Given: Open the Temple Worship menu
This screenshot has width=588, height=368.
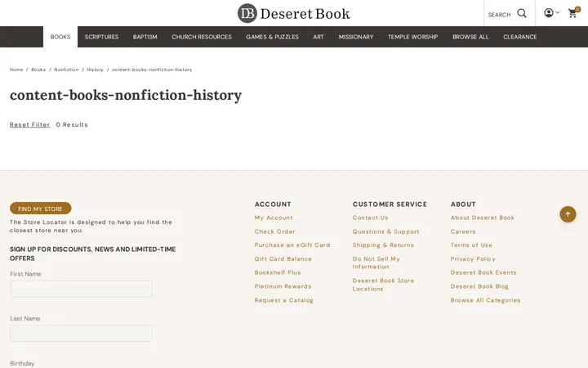Looking at the screenshot, I should pos(413,37).
